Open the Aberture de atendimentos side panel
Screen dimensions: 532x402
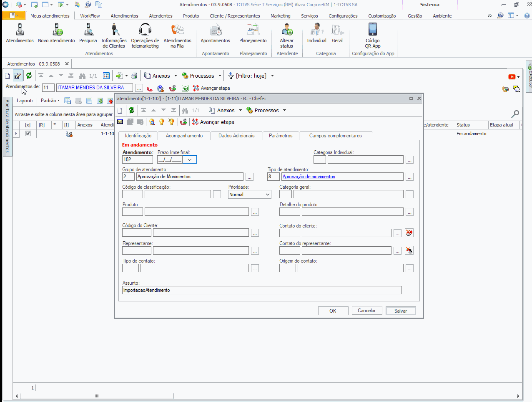pyautogui.click(x=7, y=126)
